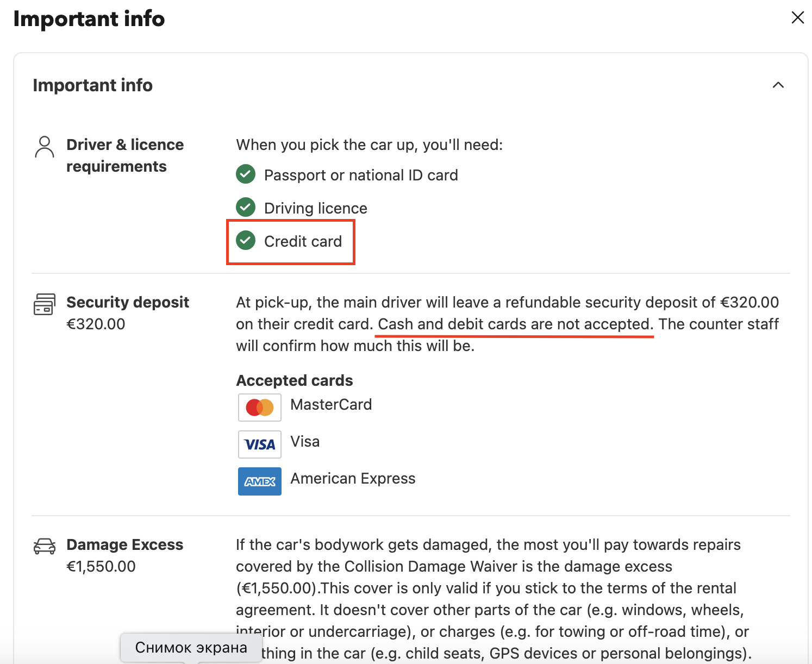Viewport: 812px width, 664px height.
Task: Click the green check beside Passport
Action: pyautogui.click(x=246, y=174)
